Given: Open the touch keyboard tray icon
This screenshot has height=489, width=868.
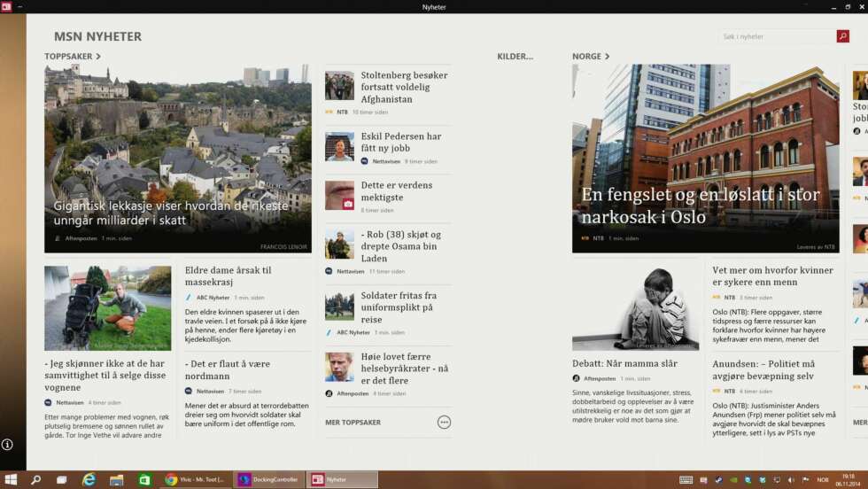Looking at the screenshot, I should click(x=686, y=480).
